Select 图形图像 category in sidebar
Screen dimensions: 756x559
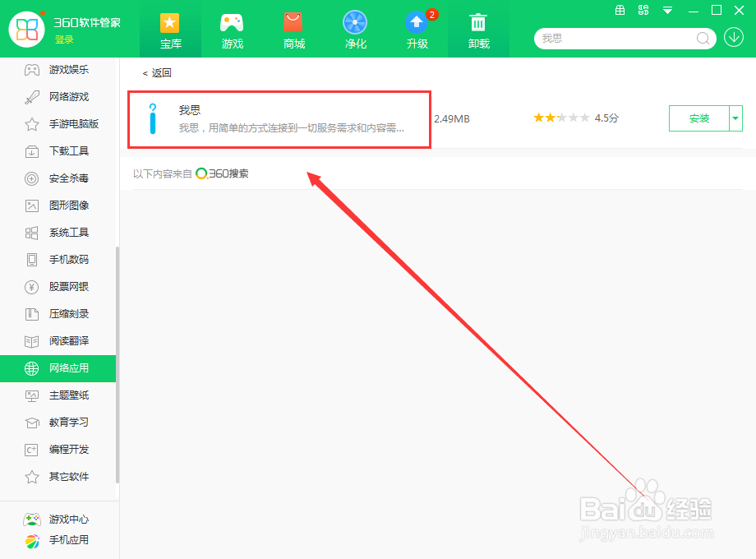tap(58, 206)
